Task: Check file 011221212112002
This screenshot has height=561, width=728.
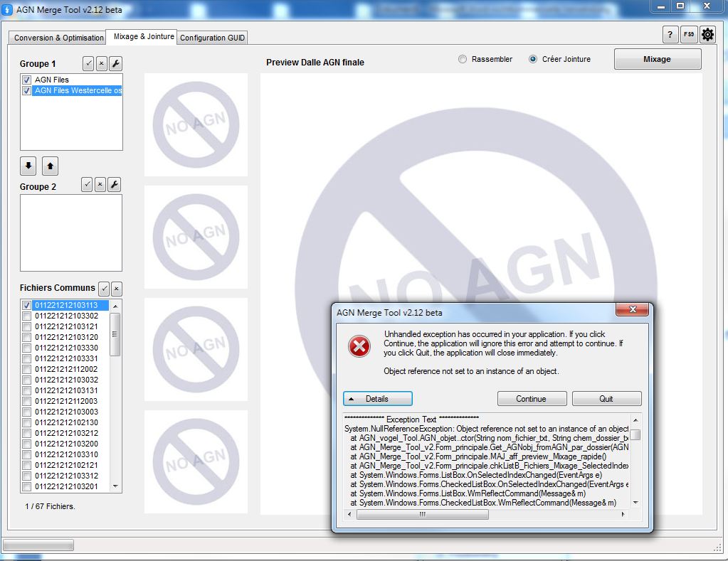Action: pyautogui.click(x=26, y=369)
